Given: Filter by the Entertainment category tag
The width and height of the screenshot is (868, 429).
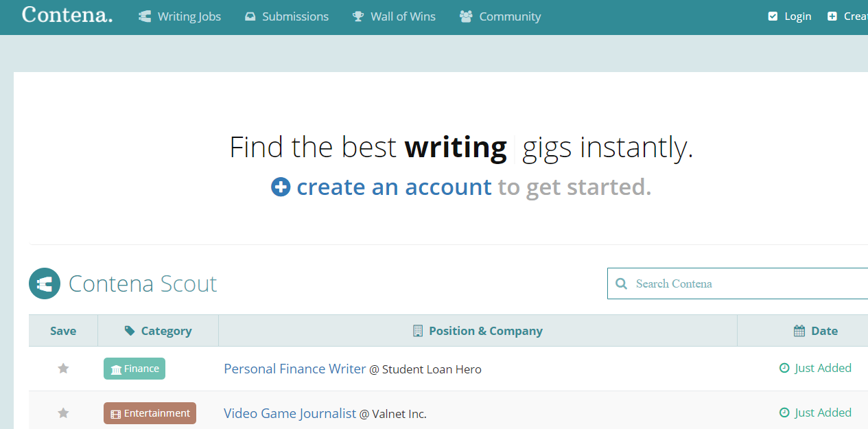Looking at the screenshot, I should 150,413.
